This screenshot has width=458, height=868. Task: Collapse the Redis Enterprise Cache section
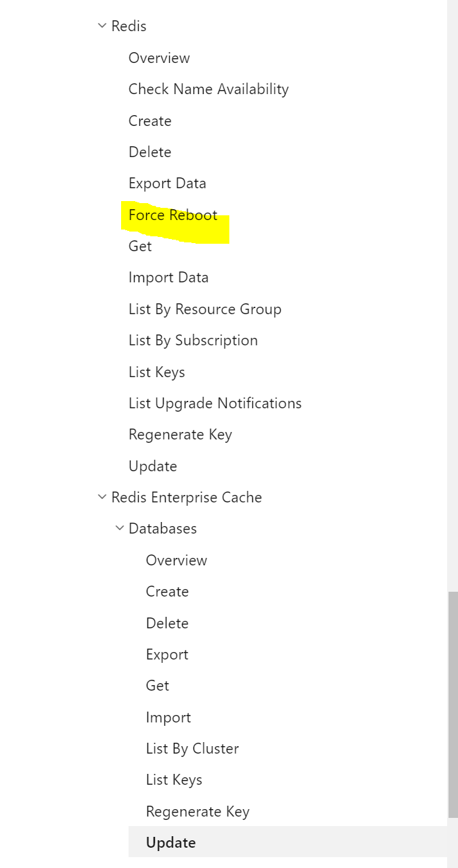point(102,497)
